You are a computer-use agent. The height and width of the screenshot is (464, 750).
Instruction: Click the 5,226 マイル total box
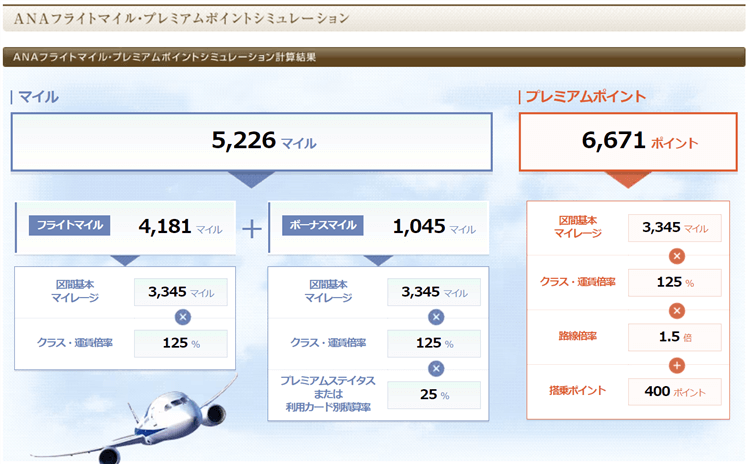click(252, 141)
